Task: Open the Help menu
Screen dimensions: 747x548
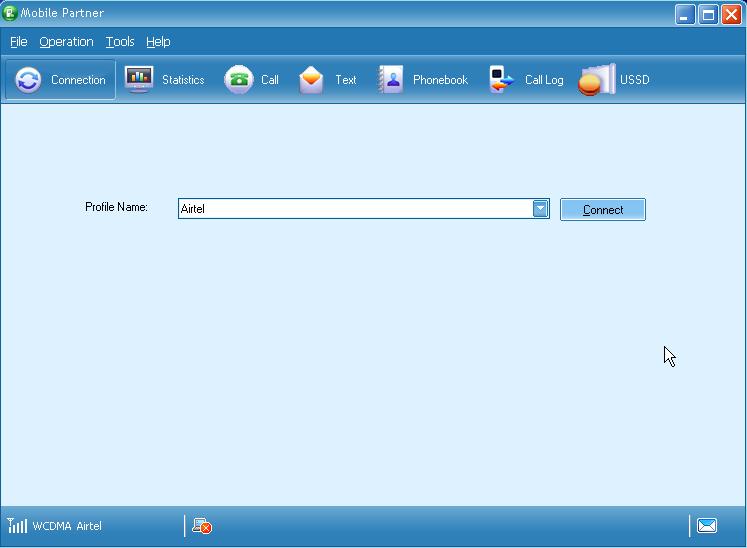Action: [x=158, y=42]
